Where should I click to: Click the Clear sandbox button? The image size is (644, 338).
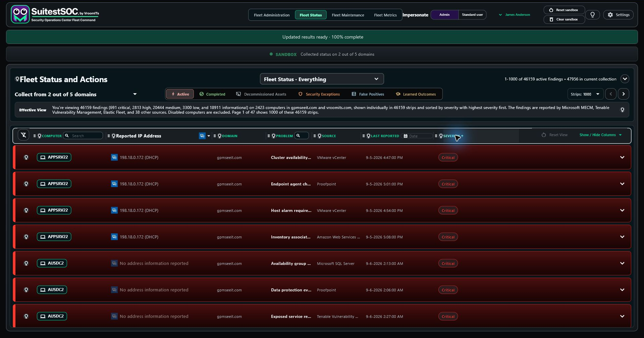(x=564, y=19)
